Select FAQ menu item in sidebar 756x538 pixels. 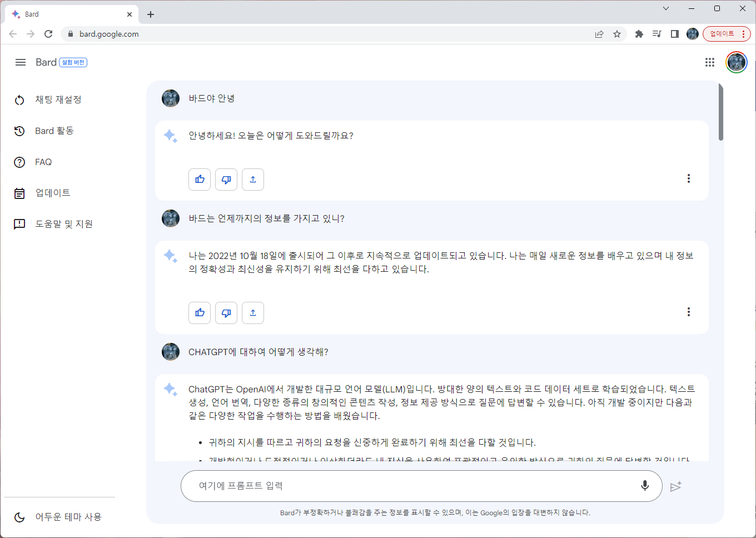pos(43,162)
